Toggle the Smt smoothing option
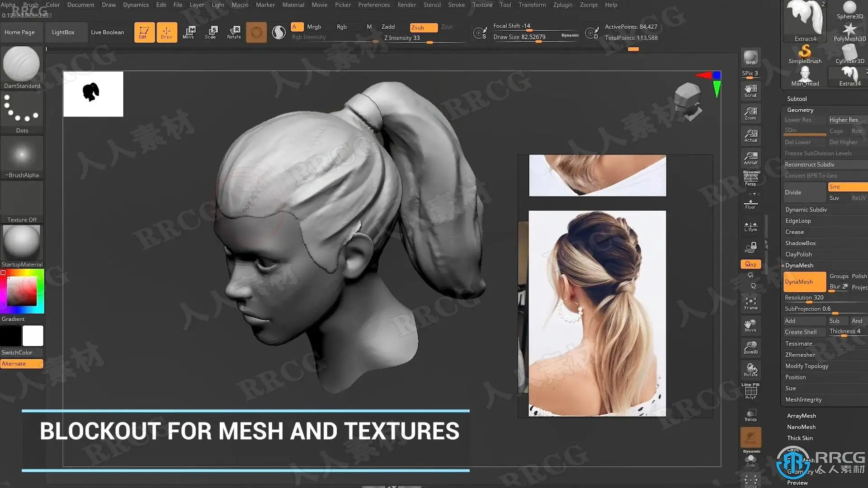Viewport: 868px width, 488px height. 846,187
